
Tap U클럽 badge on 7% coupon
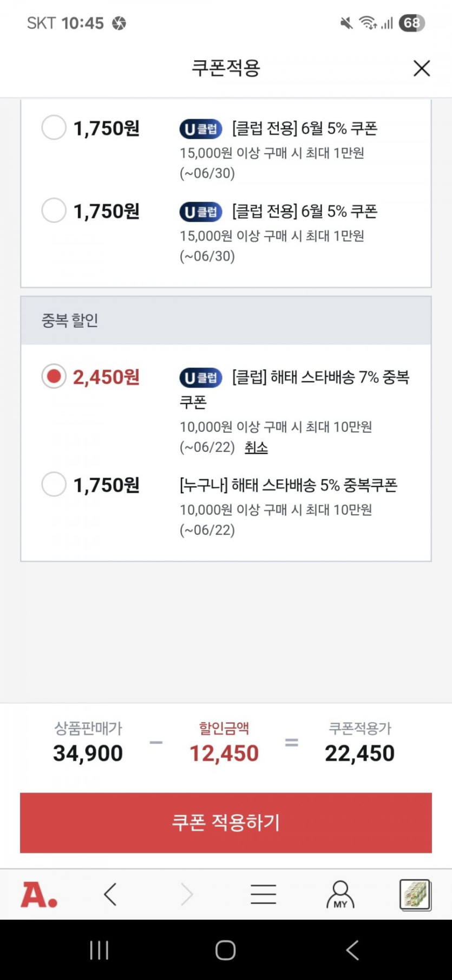coord(201,378)
